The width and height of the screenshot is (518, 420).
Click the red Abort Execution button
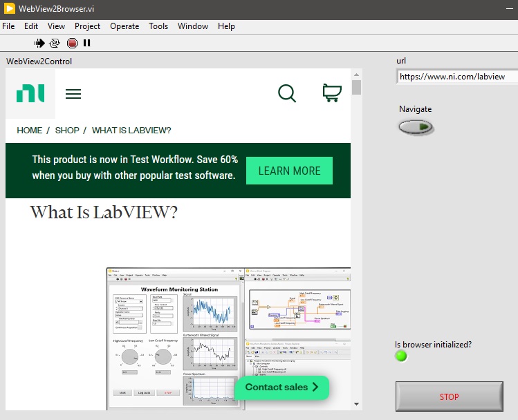[x=72, y=44]
